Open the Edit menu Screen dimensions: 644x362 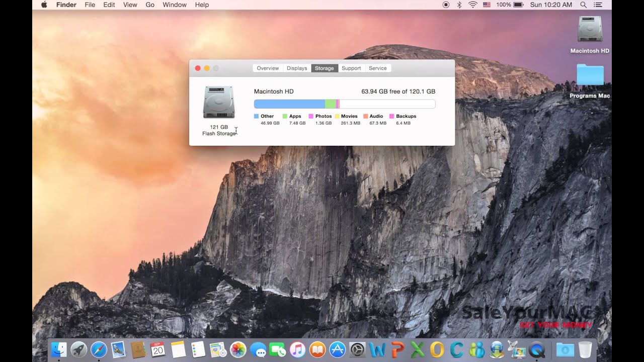tap(109, 5)
